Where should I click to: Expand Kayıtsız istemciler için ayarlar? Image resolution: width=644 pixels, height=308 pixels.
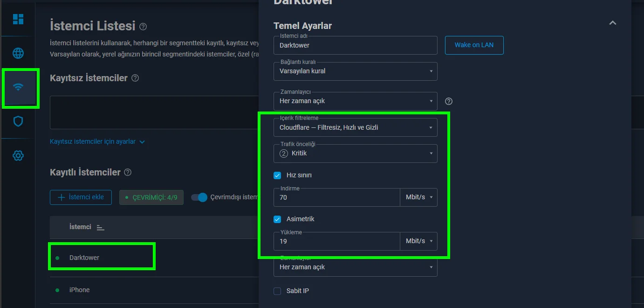pos(97,141)
